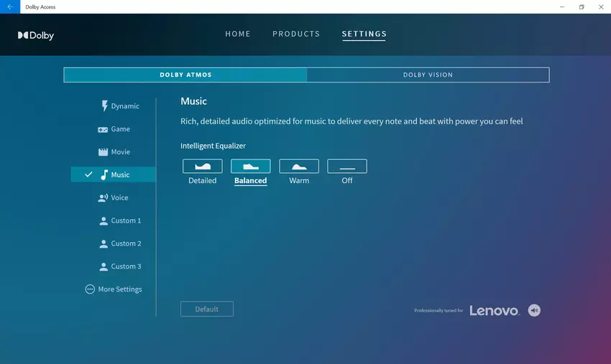
Task: Click the Dolby logo in header
Action: tap(36, 35)
